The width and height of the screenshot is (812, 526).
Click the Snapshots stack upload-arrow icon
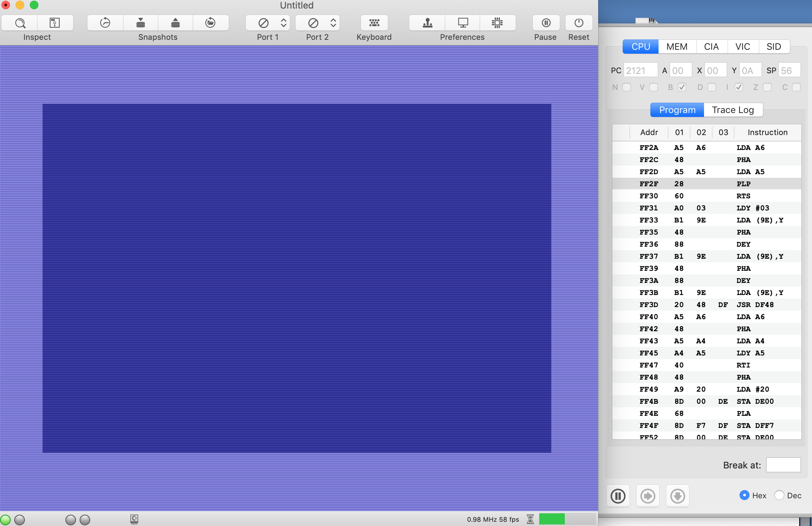point(175,23)
